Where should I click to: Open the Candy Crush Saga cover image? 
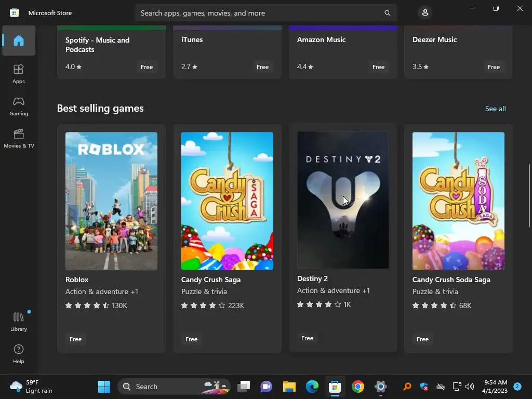click(x=227, y=201)
